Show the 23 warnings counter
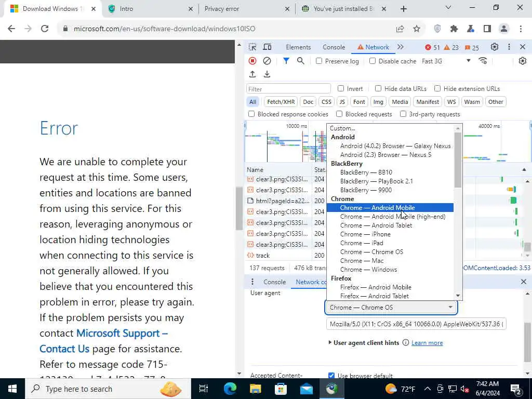Image resolution: width=532 pixels, height=399 pixels. pyautogui.click(x=451, y=47)
